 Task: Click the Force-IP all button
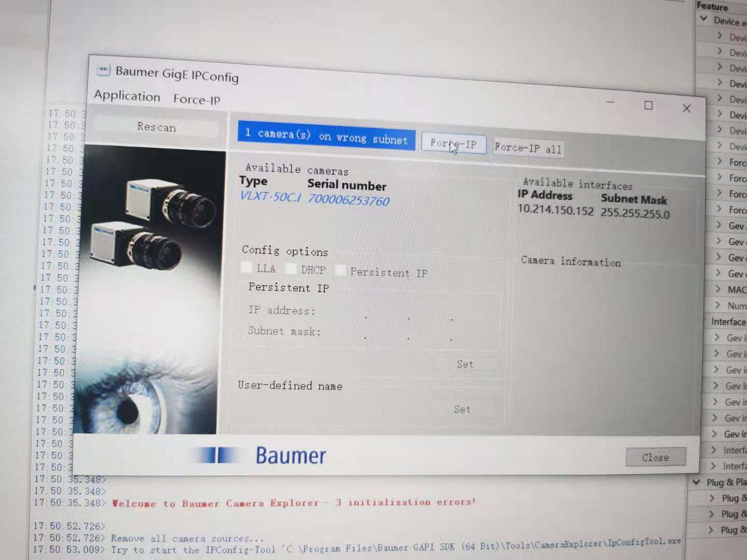click(528, 148)
